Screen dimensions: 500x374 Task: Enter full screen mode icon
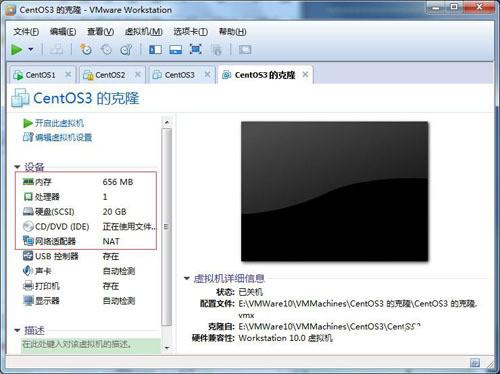(196, 50)
